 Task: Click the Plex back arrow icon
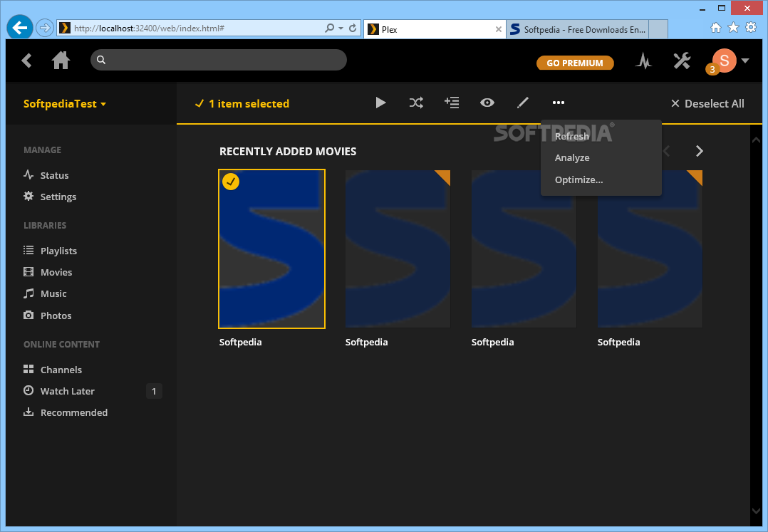[26, 61]
